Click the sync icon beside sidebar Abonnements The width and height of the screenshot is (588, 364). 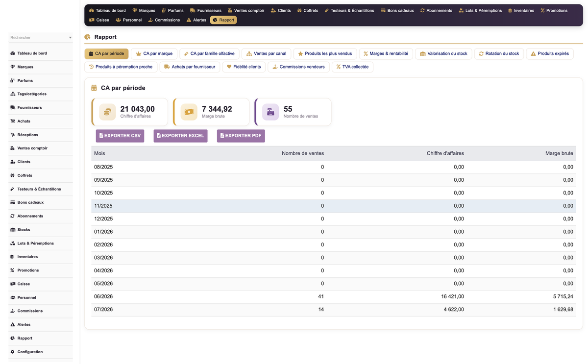(12, 216)
